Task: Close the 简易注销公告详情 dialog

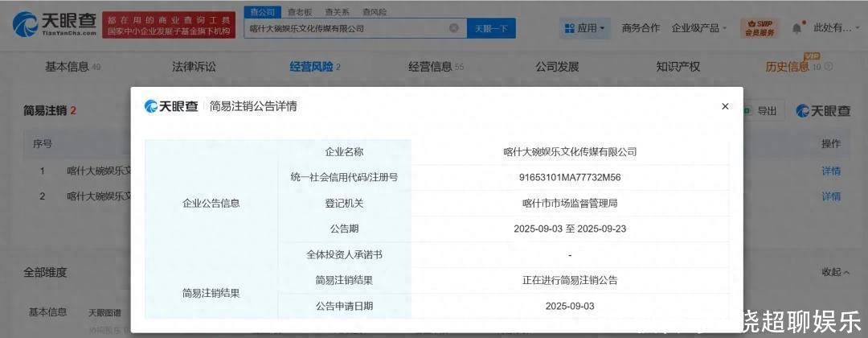Action: (x=725, y=106)
